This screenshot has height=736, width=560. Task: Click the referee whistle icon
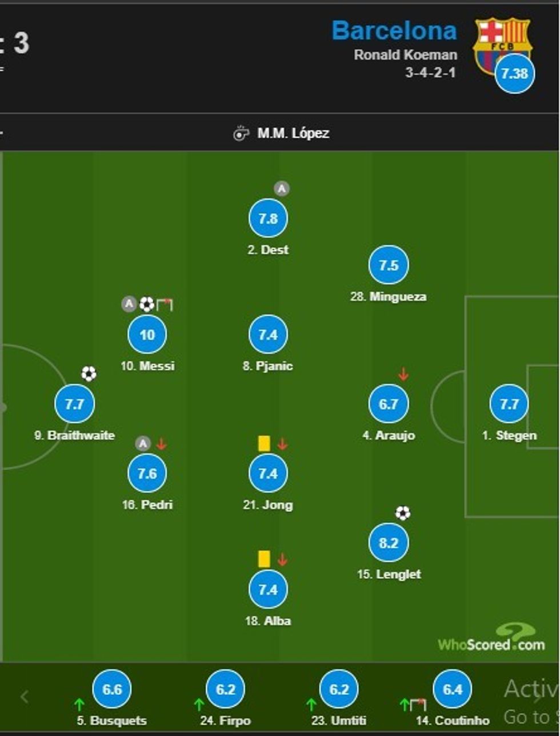pyautogui.click(x=241, y=134)
